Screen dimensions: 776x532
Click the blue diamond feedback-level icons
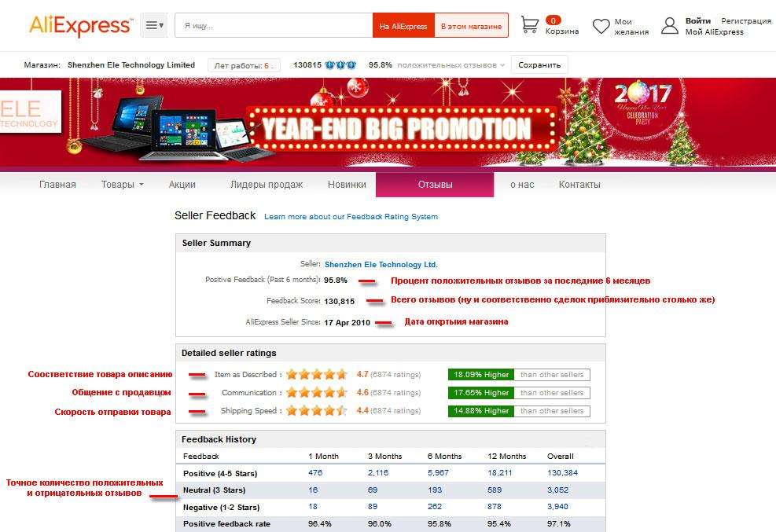pos(340,64)
